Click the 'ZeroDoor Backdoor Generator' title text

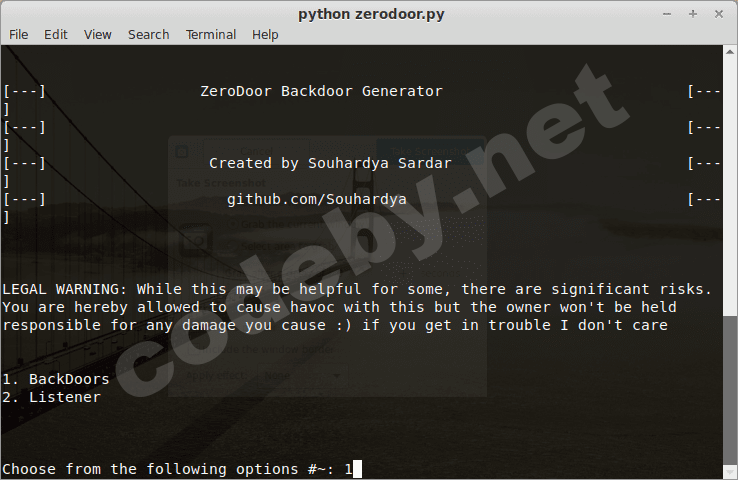click(x=321, y=91)
